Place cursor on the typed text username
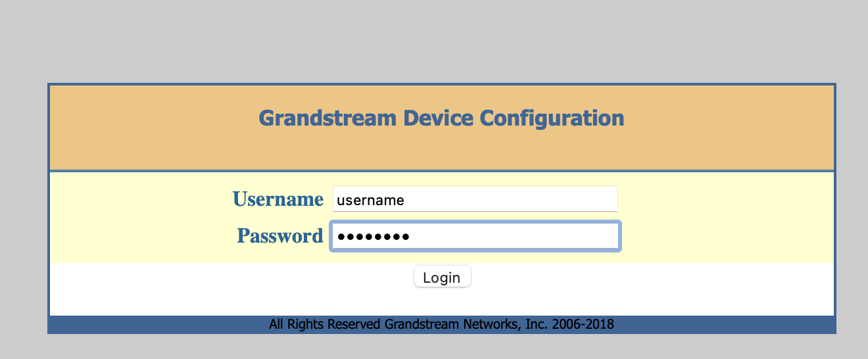 370,200
